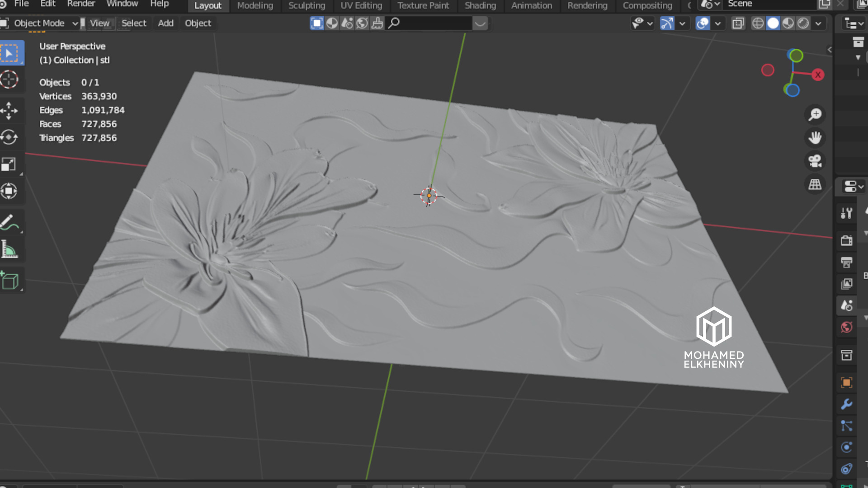868x488 pixels.
Task: Expand viewport shading options arrow
Action: tap(818, 23)
